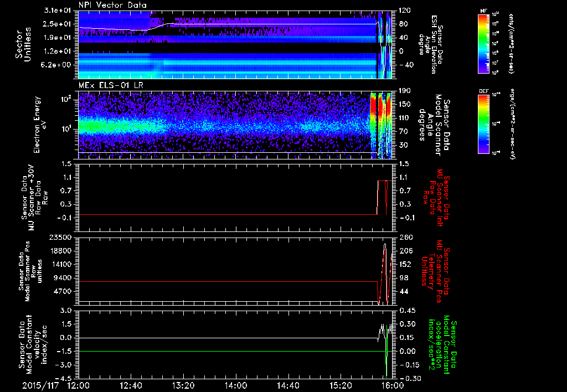Click the "Sector Unitless" axis title

pyautogui.click(x=23, y=44)
